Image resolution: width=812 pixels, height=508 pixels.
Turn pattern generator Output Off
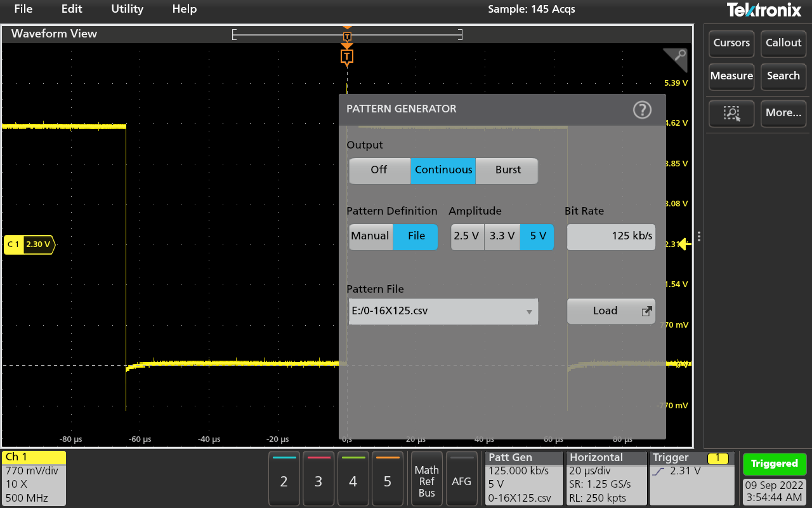[x=379, y=170]
